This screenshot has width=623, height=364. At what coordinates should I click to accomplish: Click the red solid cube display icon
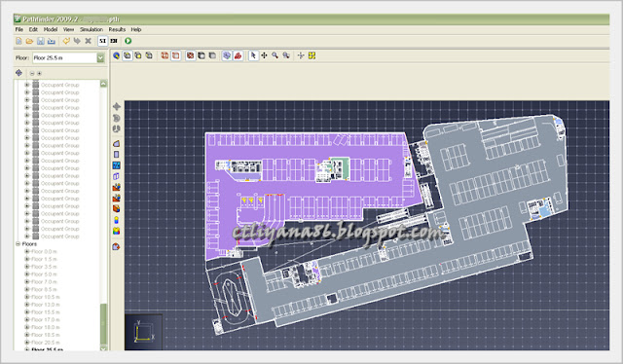coord(191,55)
